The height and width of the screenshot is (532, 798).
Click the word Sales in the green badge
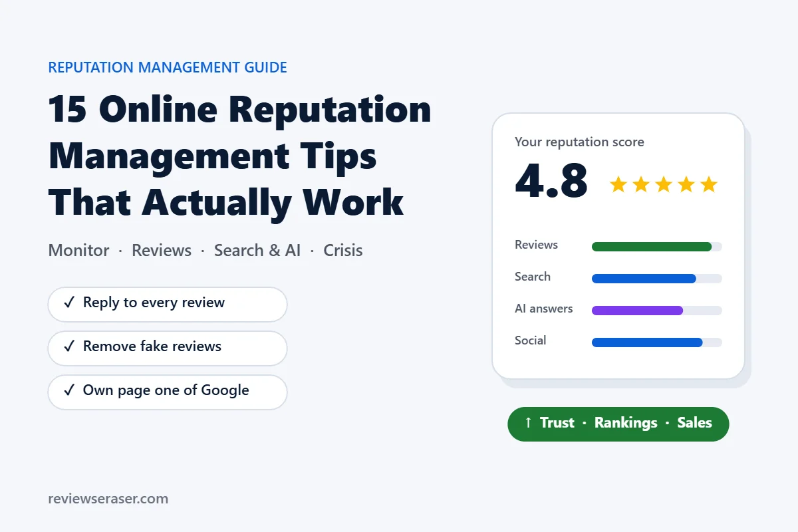click(x=695, y=424)
